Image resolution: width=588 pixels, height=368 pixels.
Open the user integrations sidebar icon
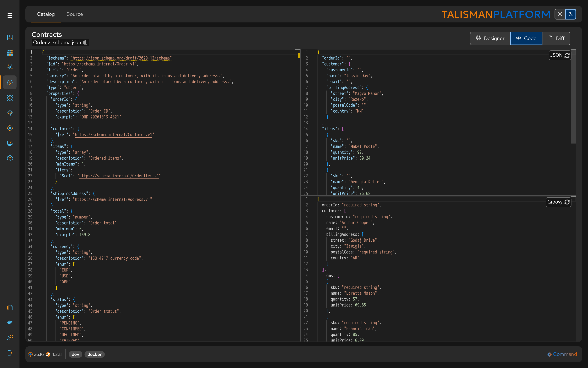click(10, 338)
